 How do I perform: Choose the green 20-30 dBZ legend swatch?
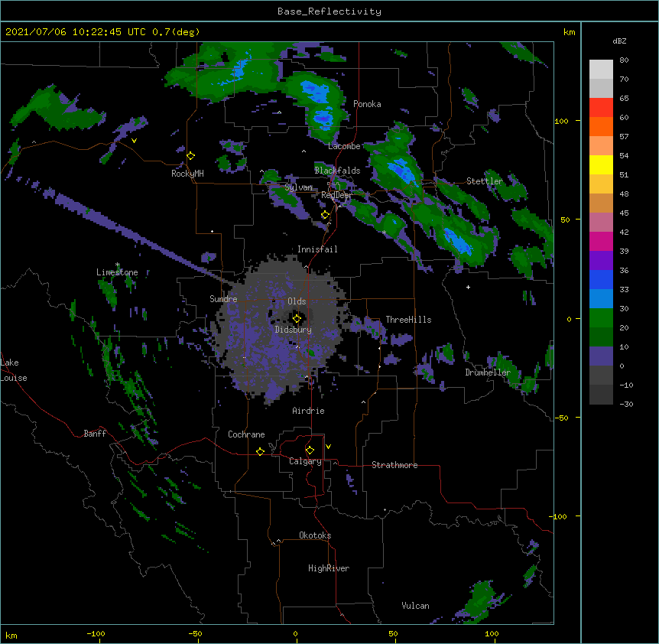[x=601, y=318]
